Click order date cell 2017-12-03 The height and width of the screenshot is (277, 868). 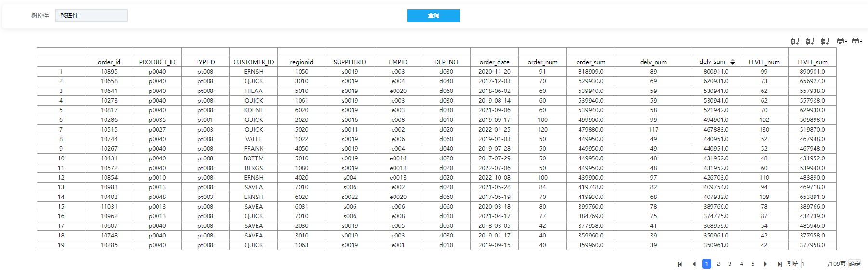(494, 81)
